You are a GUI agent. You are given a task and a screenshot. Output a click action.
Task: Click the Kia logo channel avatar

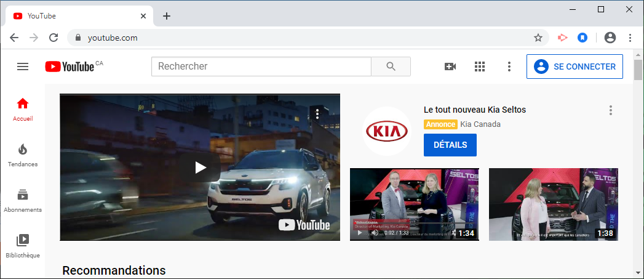point(386,131)
